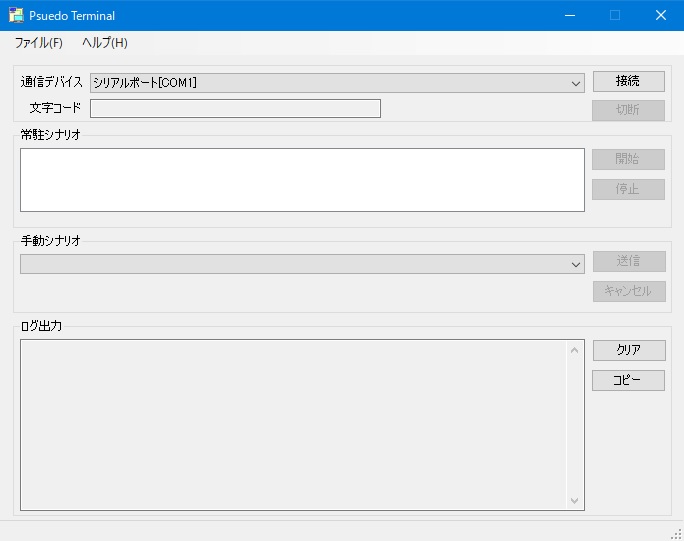Open the ヘルプ(H) menu
The image size is (684, 541).
click(x=105, y=43)
